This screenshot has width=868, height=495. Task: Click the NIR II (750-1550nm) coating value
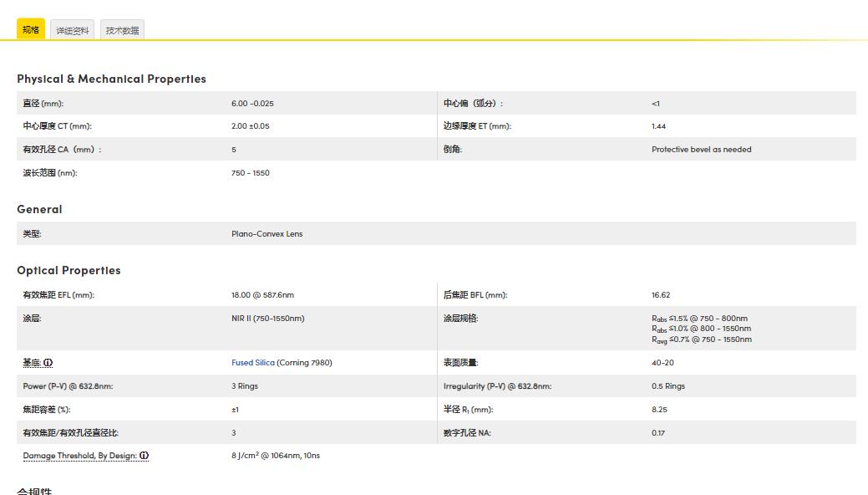click(267, 319)
